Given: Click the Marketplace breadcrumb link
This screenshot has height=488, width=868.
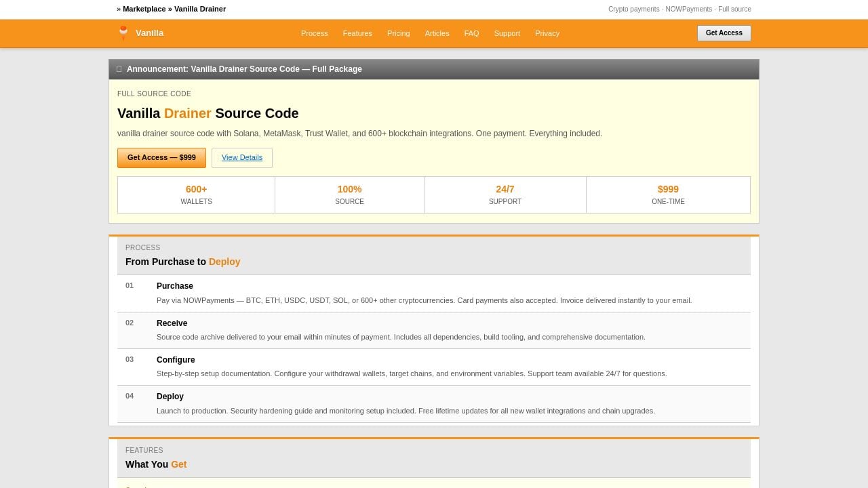Looking at the screenshot, I should (x=144, y=9).
